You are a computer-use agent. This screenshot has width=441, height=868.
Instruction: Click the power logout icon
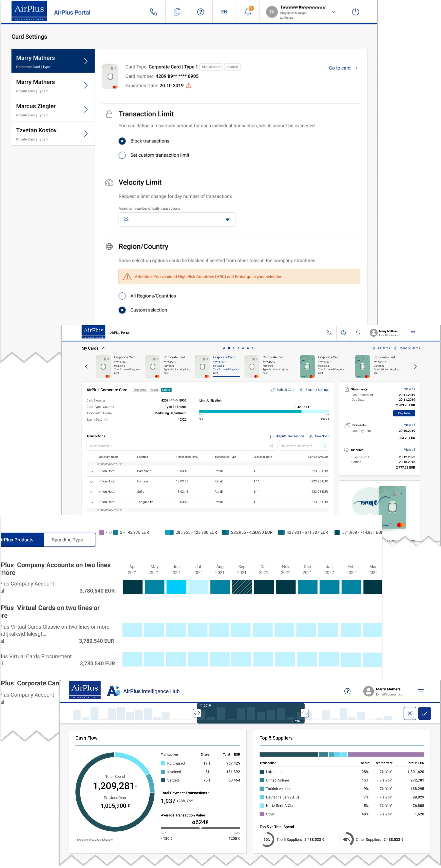[355, 12]
